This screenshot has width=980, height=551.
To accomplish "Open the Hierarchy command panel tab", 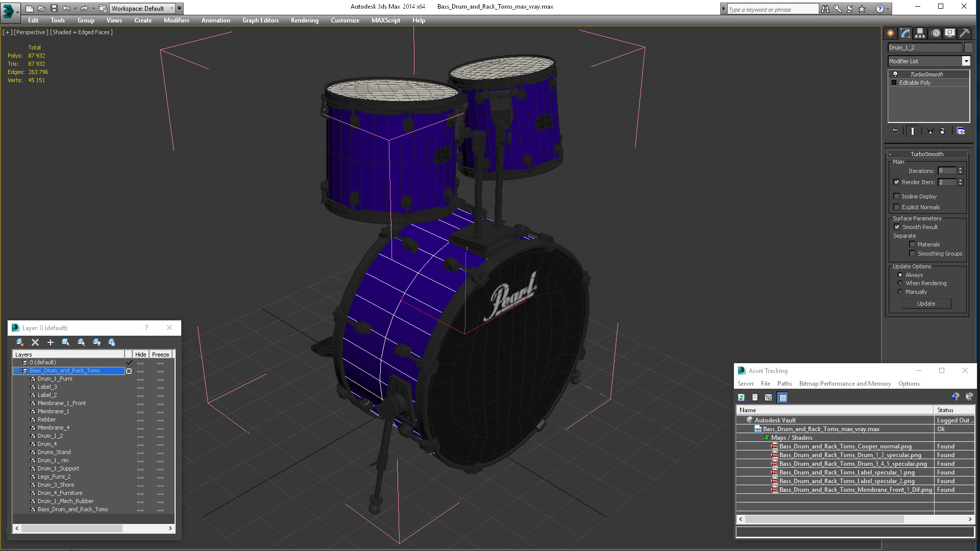I will coord(920,33).
